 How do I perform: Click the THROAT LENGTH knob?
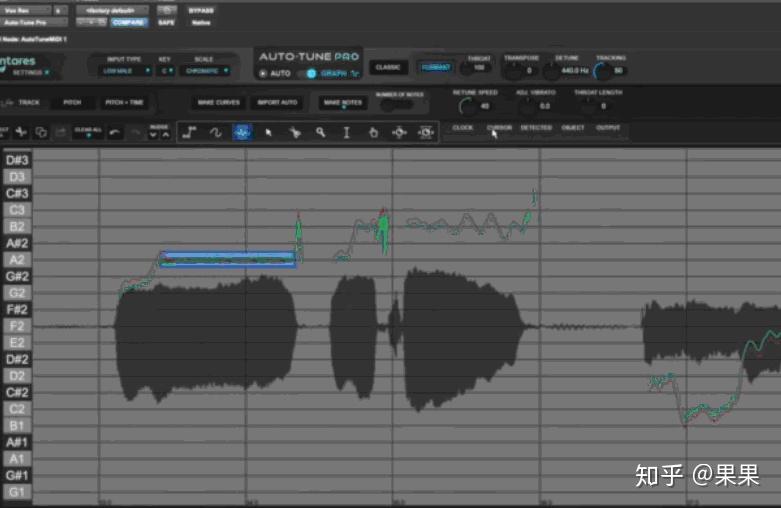588,106
